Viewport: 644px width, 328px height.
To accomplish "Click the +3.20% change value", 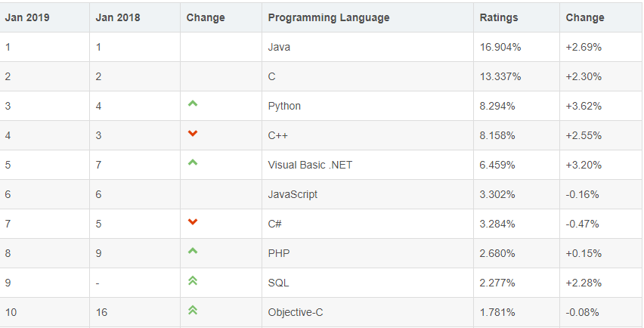I will [x=584, y=165].
